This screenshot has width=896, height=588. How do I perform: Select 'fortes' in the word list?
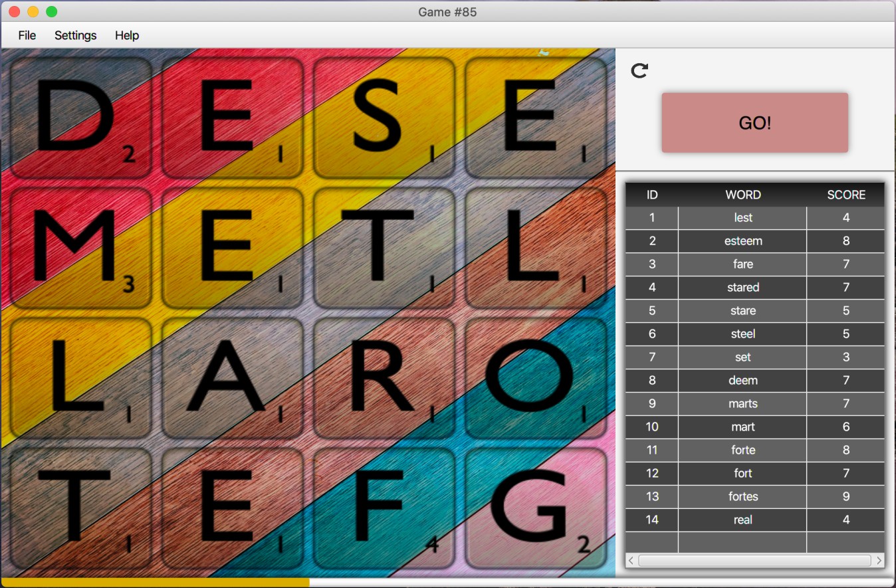coord(742,496)
